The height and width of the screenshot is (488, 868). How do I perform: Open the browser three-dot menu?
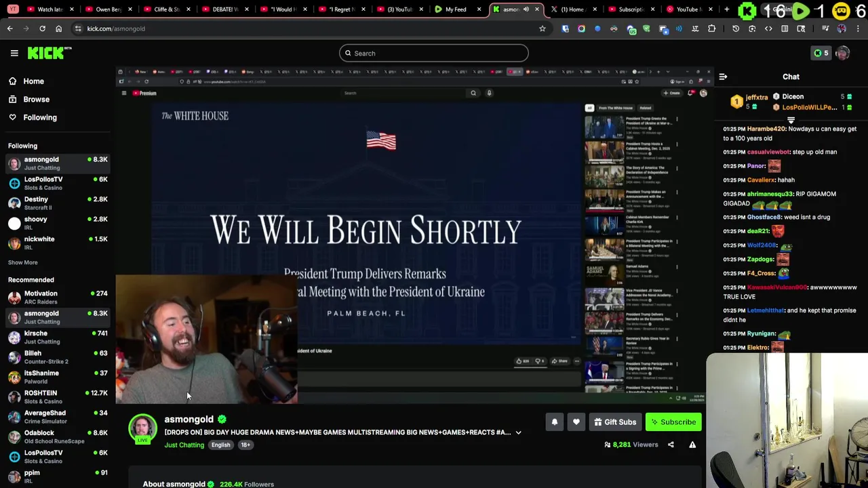pos(859,28)
